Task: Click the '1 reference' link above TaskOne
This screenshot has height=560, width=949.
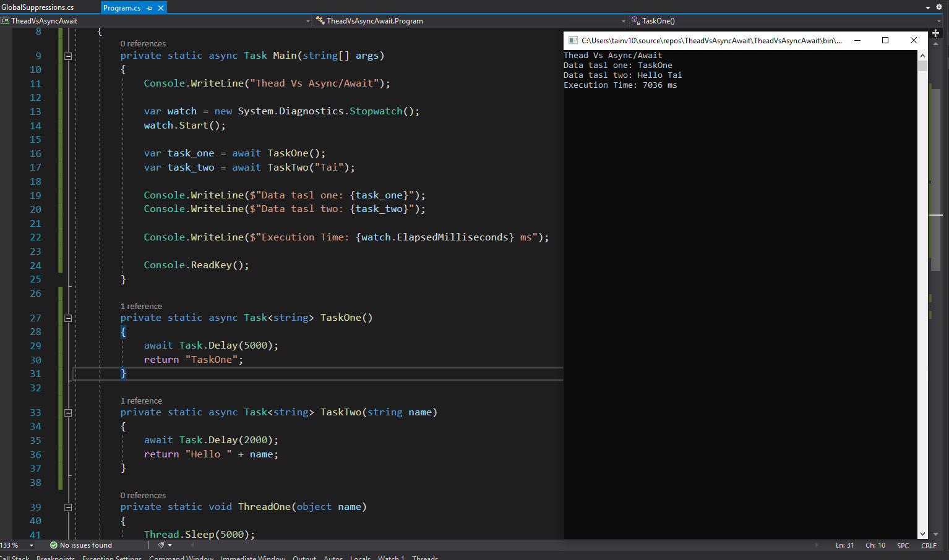Action: pyautogui.click(x=141, y=307)
